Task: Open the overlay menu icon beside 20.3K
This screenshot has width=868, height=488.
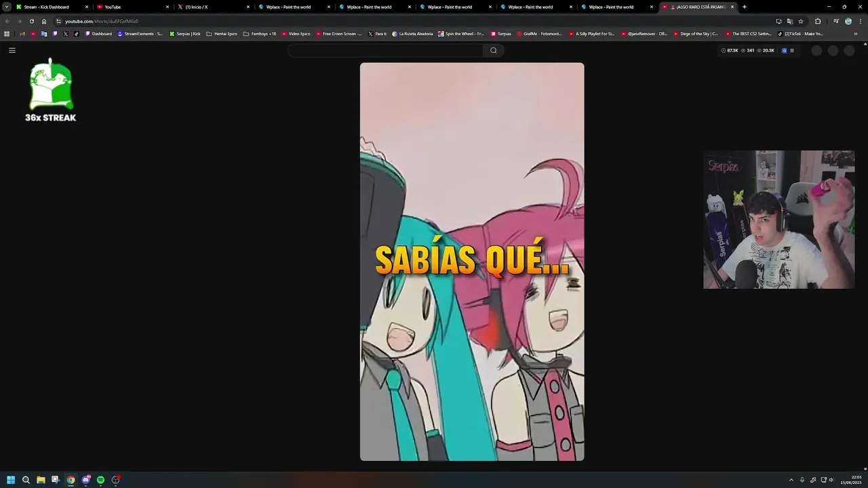Action: (x=791, y=50)
